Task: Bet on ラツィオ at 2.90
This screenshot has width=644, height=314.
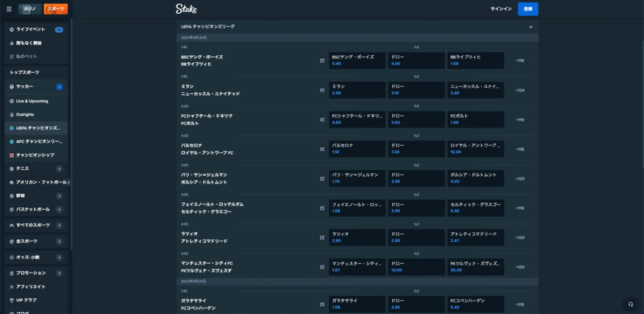Action: tap(357, 238)
